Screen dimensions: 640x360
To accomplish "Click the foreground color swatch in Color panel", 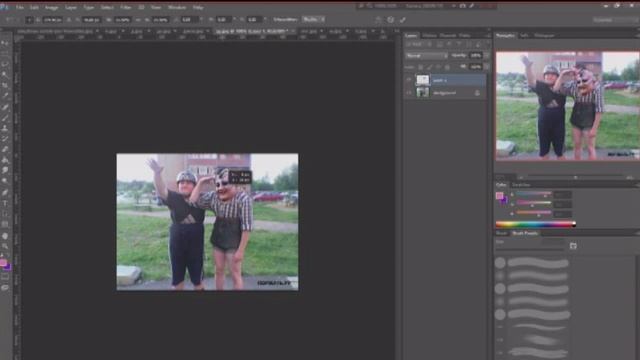I will click(x=500, y=196).
